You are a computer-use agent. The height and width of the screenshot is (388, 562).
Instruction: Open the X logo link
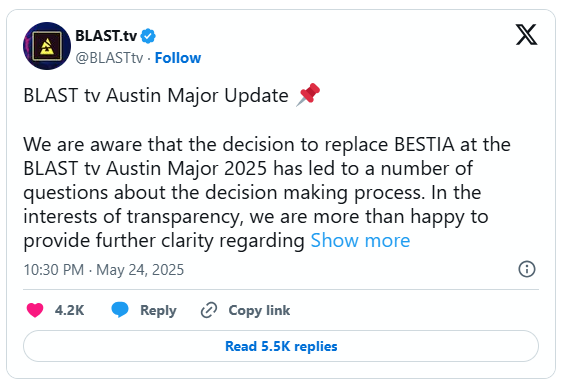[527, 35]
